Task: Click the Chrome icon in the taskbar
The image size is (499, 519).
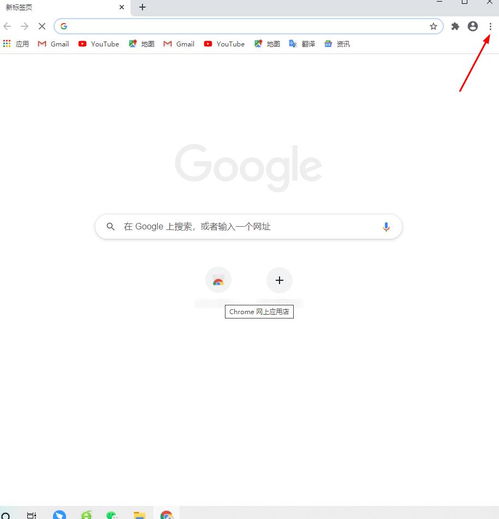Action: click(167, 515)
